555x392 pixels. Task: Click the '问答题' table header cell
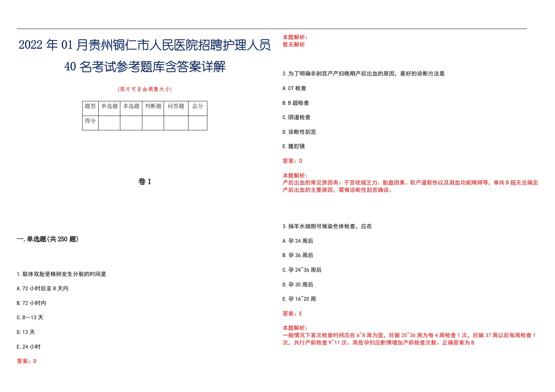point(176,108)
